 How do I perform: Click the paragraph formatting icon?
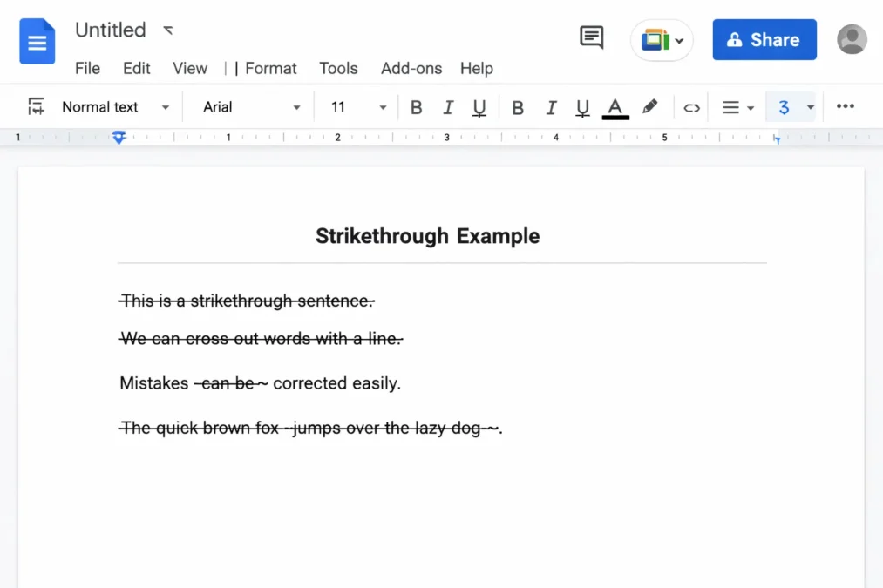click(35, 106)
